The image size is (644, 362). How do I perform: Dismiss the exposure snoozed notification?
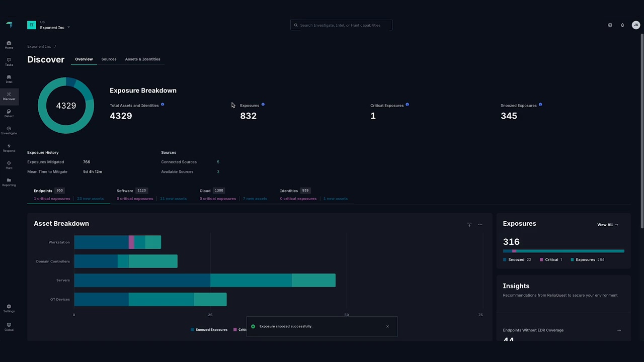387,326
